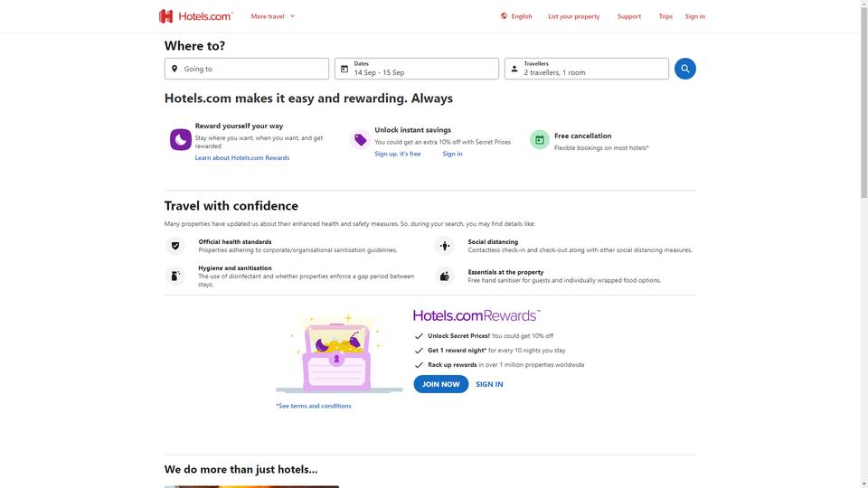Open the Support menu item
This screenshot has width=868, height=488.
pyautogui.click(x=629, y=16)
